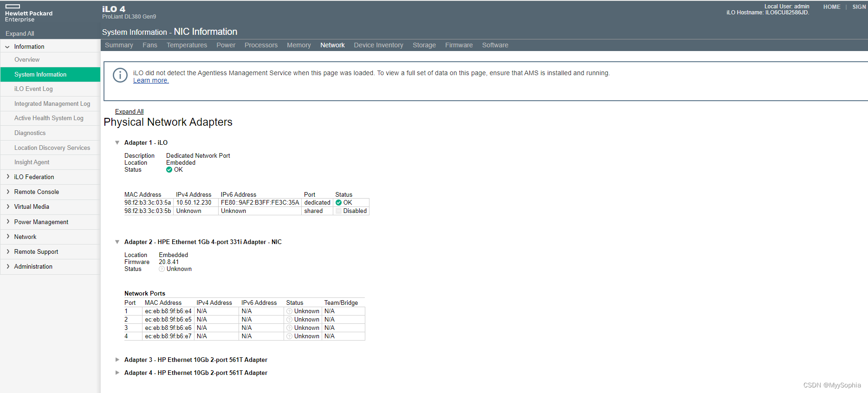Screen dimensions: 868x393
Task: Click Unknown status icon for port 4
Action: pos(289,336)
